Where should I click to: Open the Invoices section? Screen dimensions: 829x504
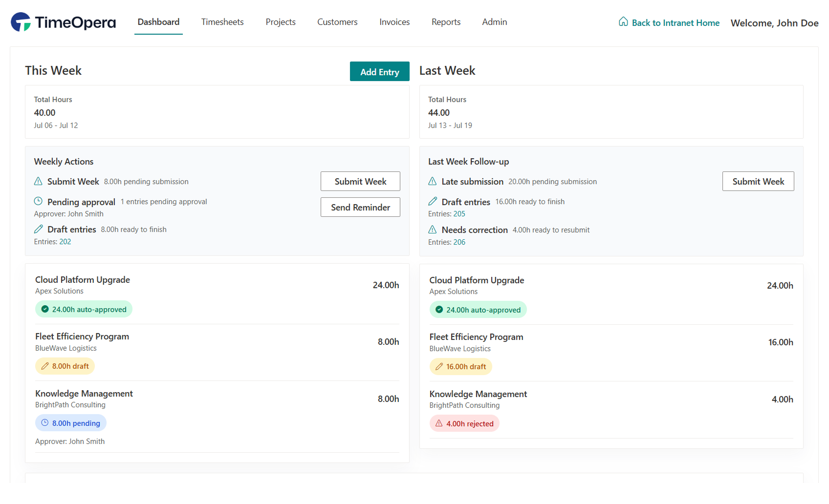(x=394, y=22)
